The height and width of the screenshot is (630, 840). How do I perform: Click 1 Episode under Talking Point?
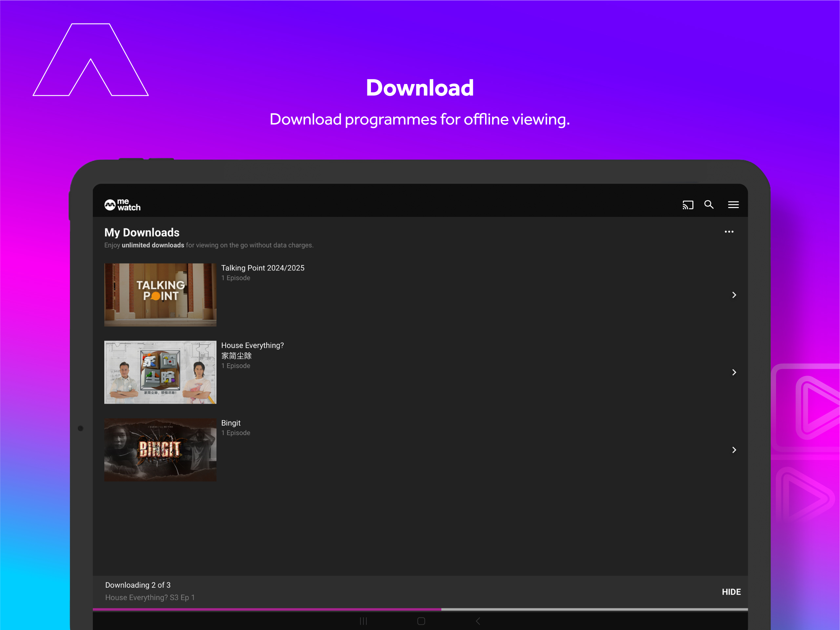tap(236, 278)
